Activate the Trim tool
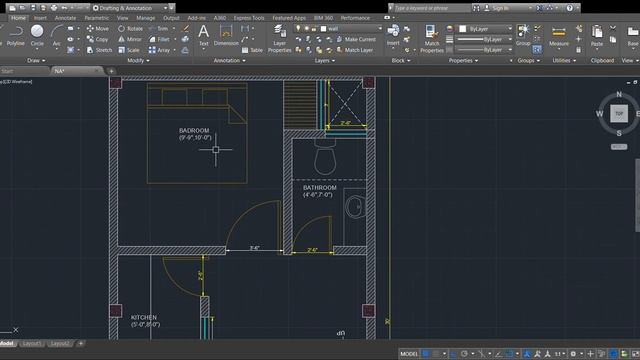Viewport: 640px width, 360px height. pyautogui.click(x=158, y=29)
